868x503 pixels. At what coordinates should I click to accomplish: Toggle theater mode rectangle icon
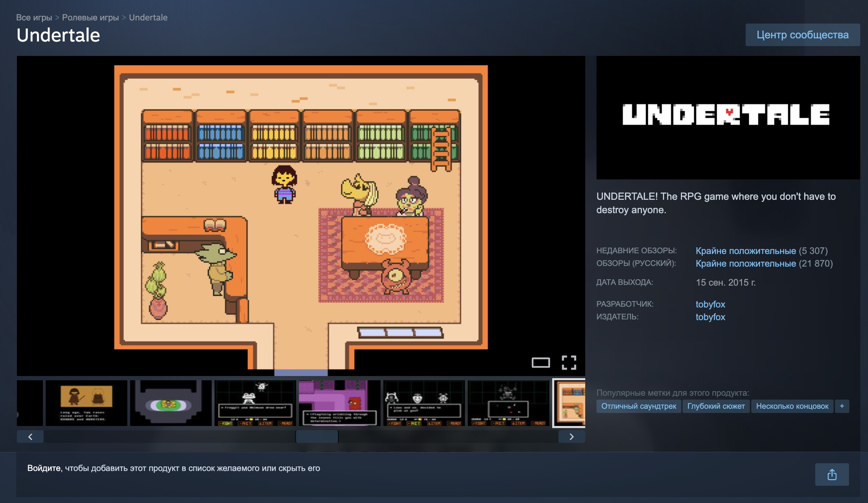(541, 362)
